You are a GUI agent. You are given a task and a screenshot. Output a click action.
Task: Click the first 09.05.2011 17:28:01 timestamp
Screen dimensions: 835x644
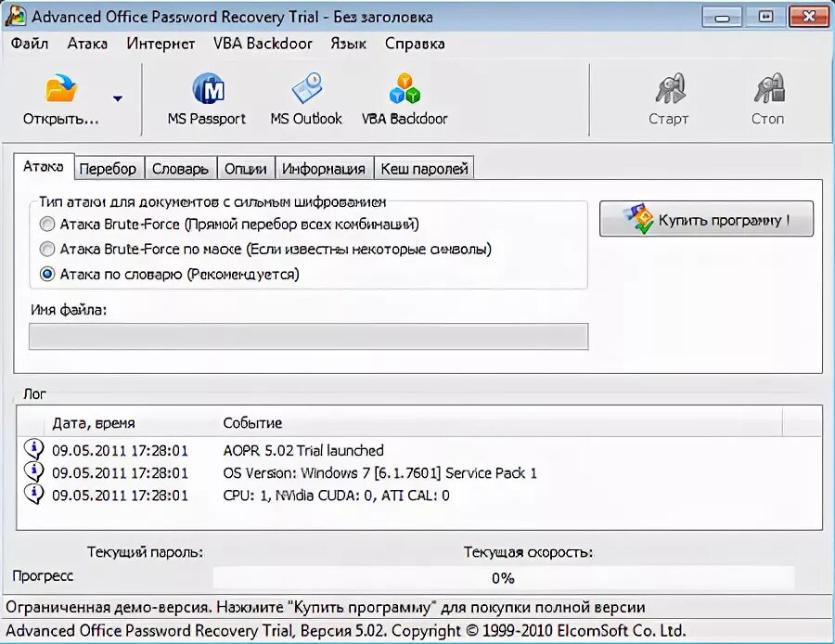tap(120, 451)
